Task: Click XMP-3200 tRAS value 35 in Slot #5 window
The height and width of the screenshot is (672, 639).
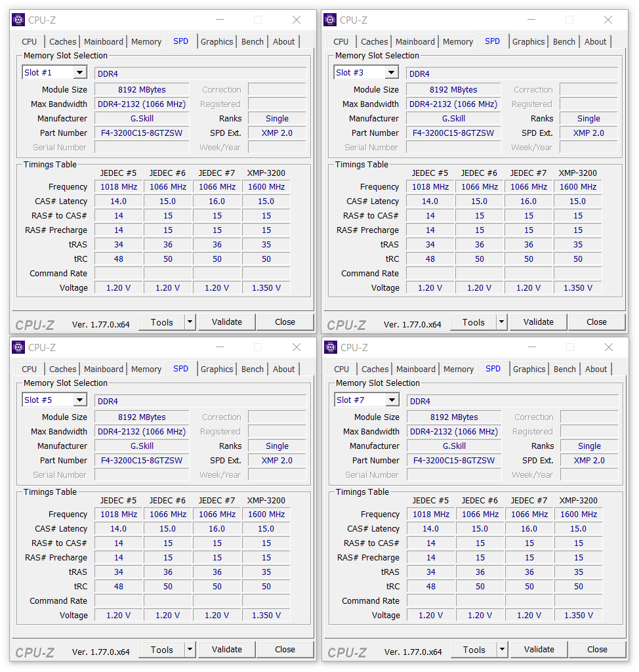Action: point(266,572)
